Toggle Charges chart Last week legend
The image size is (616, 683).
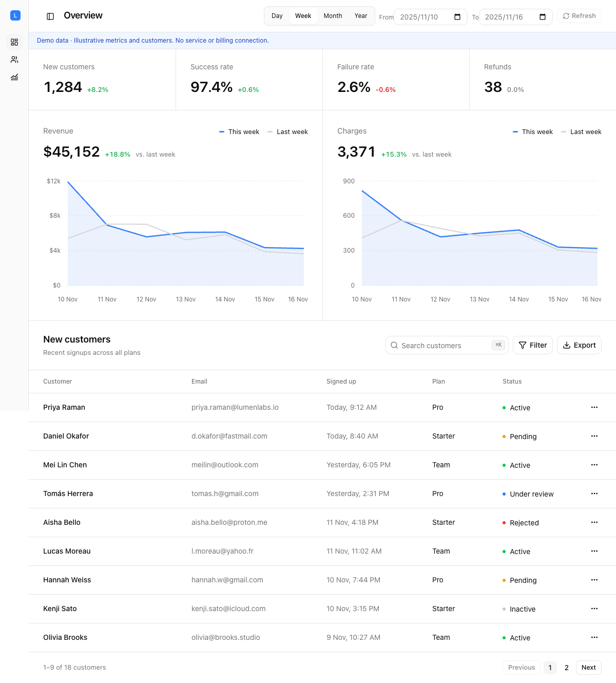(581, 132)
